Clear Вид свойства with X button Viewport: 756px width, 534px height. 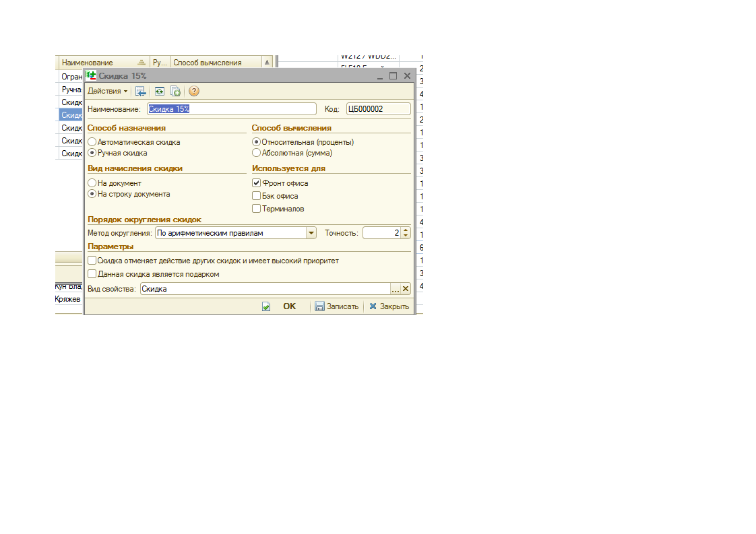(406, 289)
